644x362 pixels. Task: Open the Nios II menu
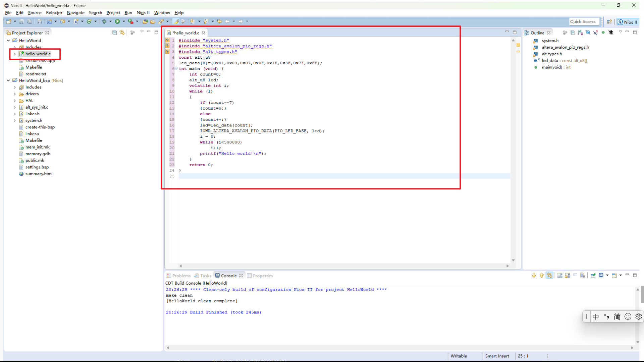(x=143, y=13)
